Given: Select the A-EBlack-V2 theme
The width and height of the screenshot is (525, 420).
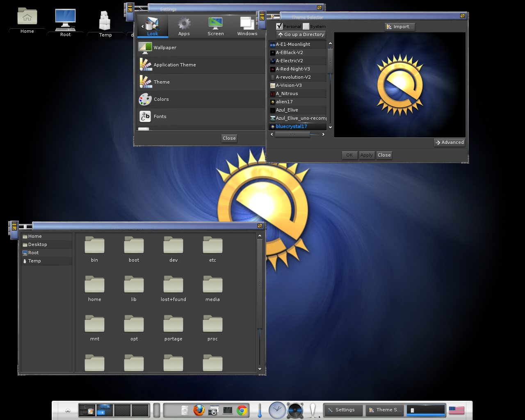Looking at the screenshot, I should point(297,52).
